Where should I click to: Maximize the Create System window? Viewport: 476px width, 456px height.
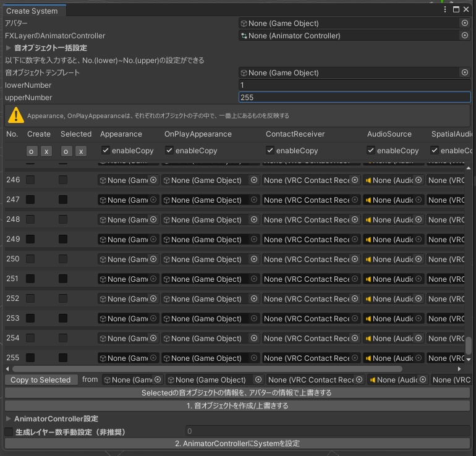coord(456,9)
